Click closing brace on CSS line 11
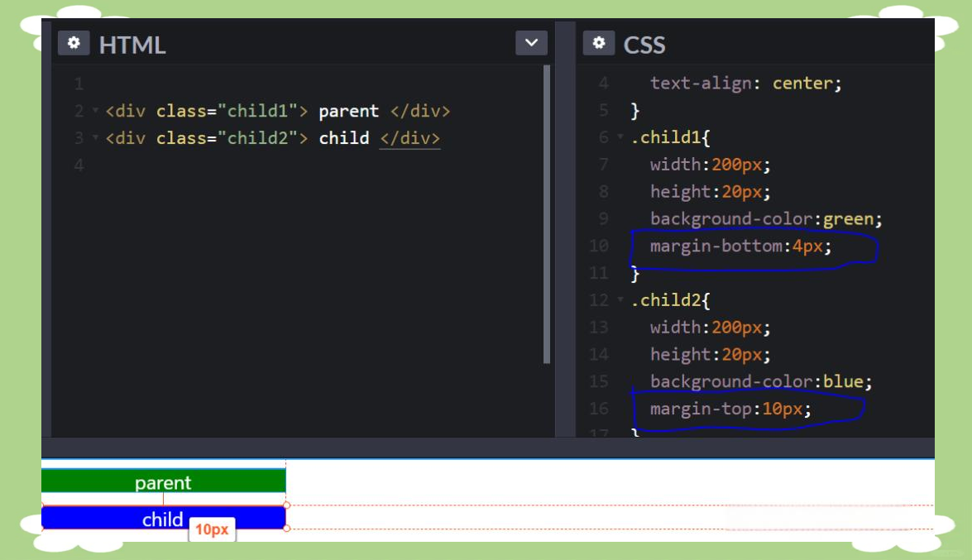Image resolution: width=972 pixels, height=560 pixels. 634,274
